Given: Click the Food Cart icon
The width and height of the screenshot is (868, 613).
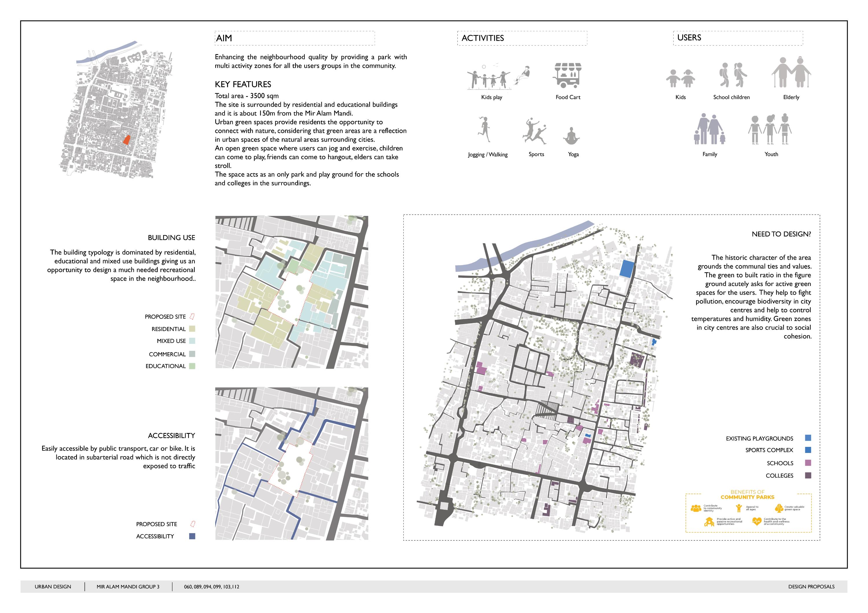Looking at the screenshot, I should click(x=567, y=76).
